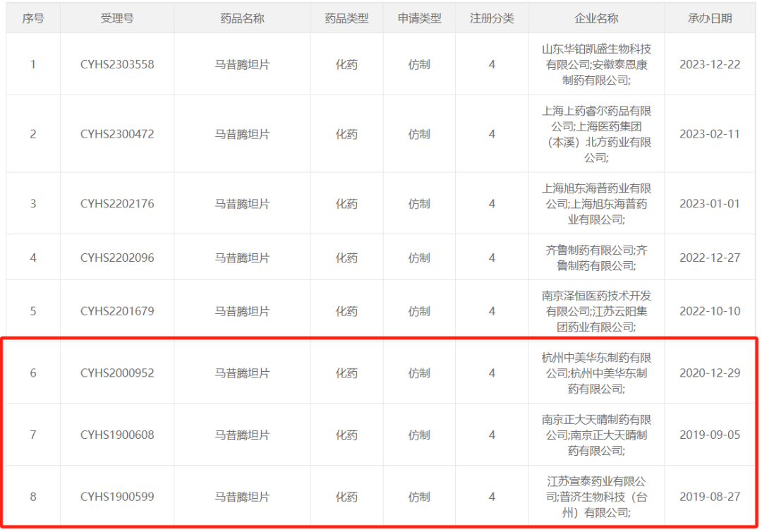Click the 齐鲁制药有限公司 company cell
The height and width of the screenshot is (532, 762).
(x=596, y=258)
